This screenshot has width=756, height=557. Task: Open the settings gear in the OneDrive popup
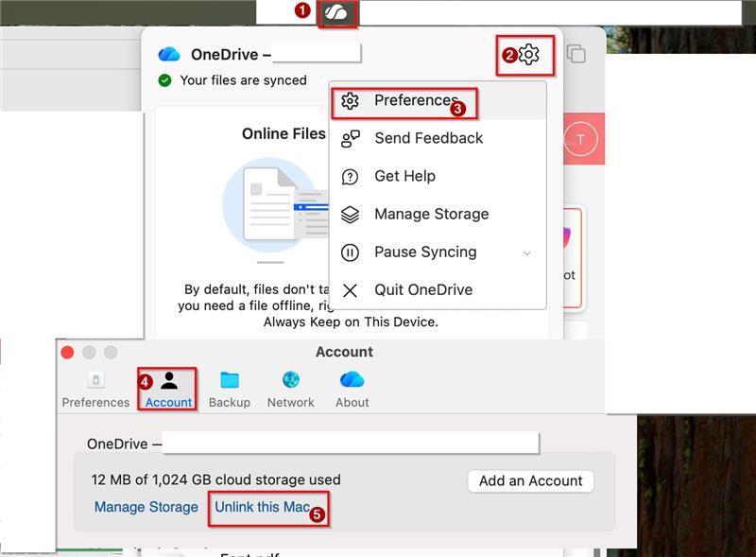pos(529,55)
